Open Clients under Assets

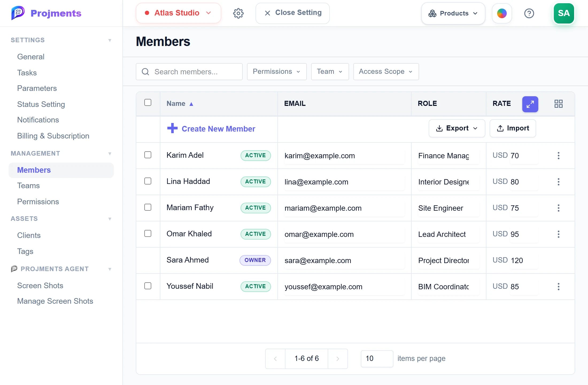[29, 235]
